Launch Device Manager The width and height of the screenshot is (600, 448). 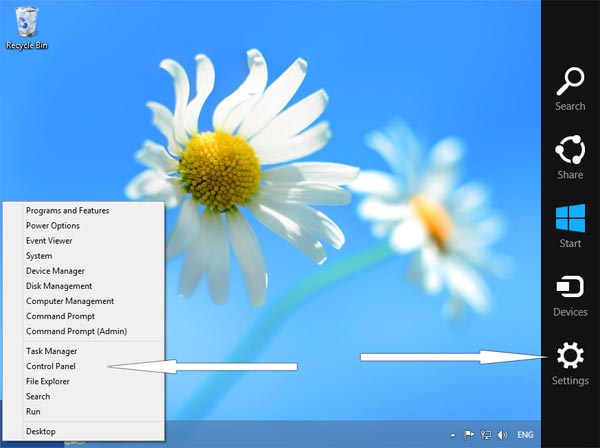point(55,271)
